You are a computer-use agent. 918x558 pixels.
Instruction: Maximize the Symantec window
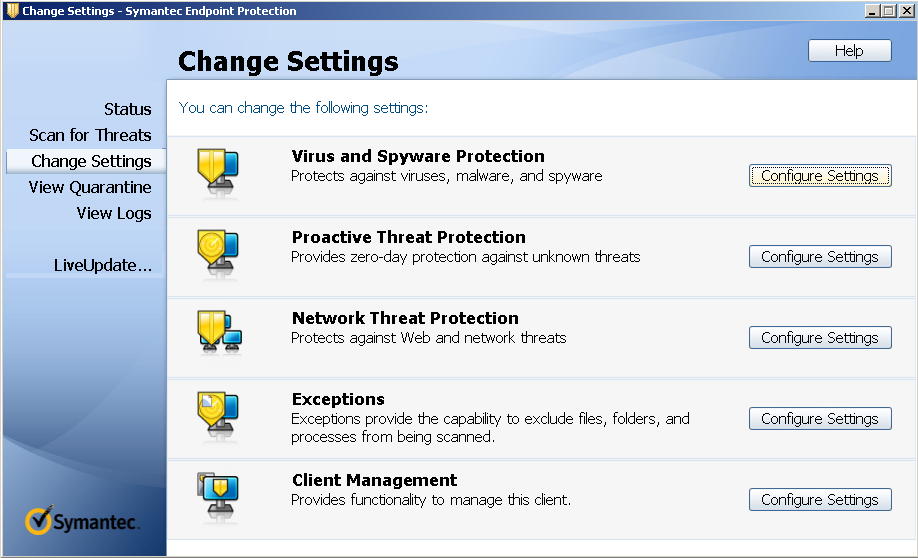coord(889,11)
